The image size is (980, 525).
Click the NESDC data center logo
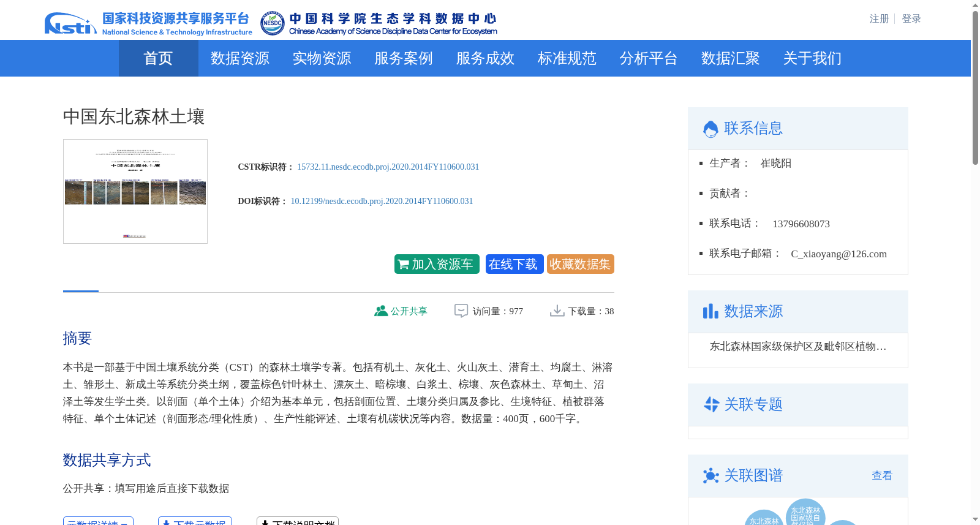point(379,23)
